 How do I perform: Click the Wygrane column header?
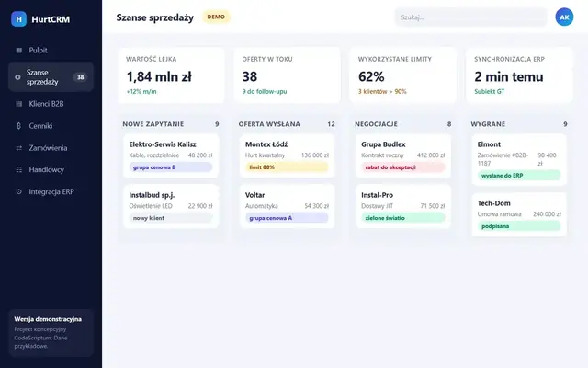point(488,124)
